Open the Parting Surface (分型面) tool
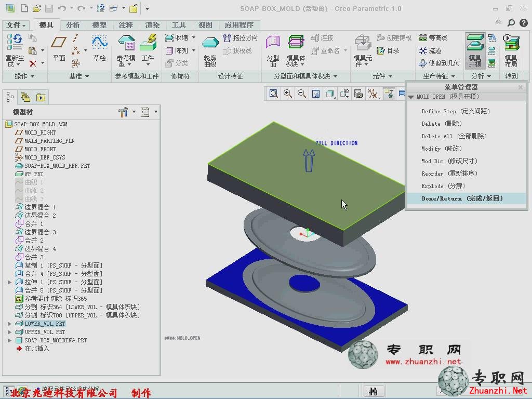 pos(273,51)
